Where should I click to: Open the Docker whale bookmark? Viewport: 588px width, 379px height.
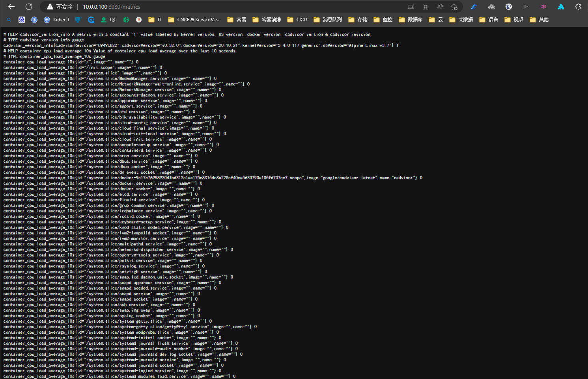click(x=78, y=19)
